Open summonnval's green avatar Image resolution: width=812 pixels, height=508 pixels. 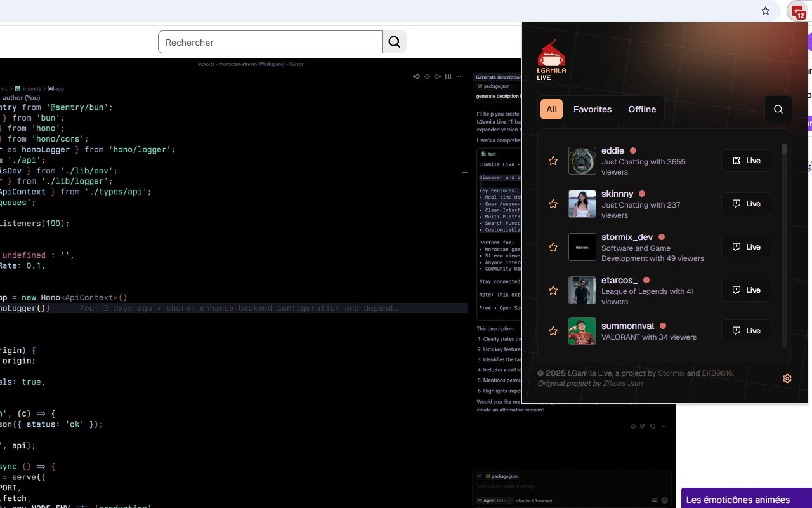[582, 331]
